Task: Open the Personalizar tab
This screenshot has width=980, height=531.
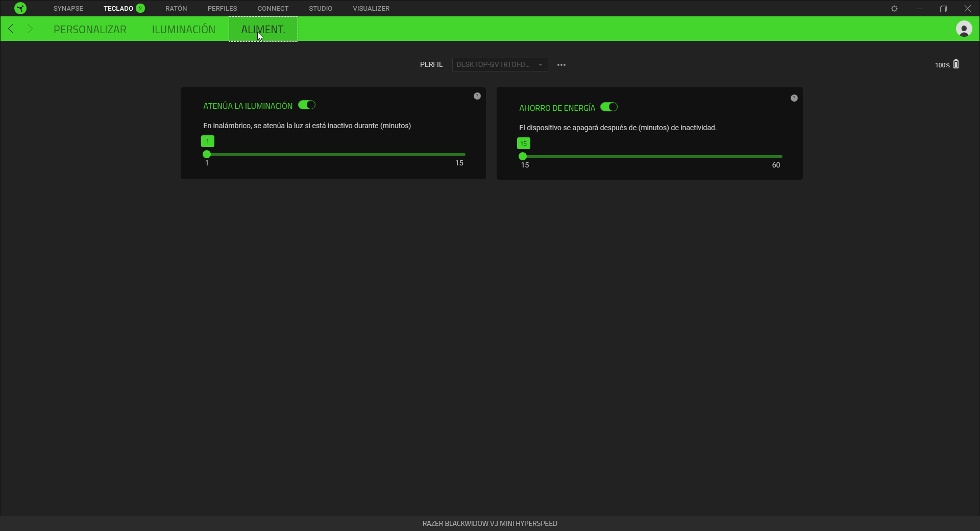Action: click(x=90, y=30)
